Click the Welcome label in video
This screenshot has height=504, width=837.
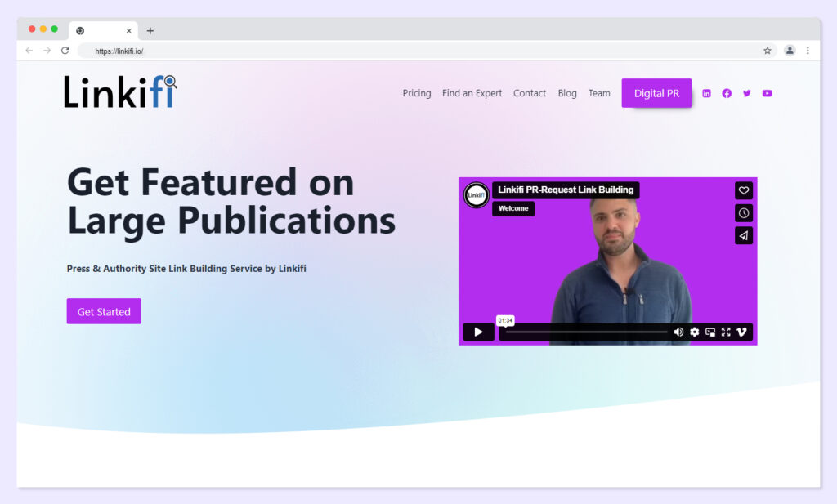pos(513,208)
